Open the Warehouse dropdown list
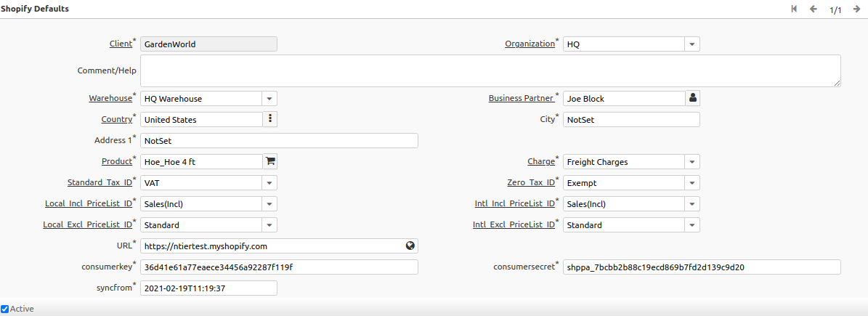 pyautogui.click(x=269, y=98)
